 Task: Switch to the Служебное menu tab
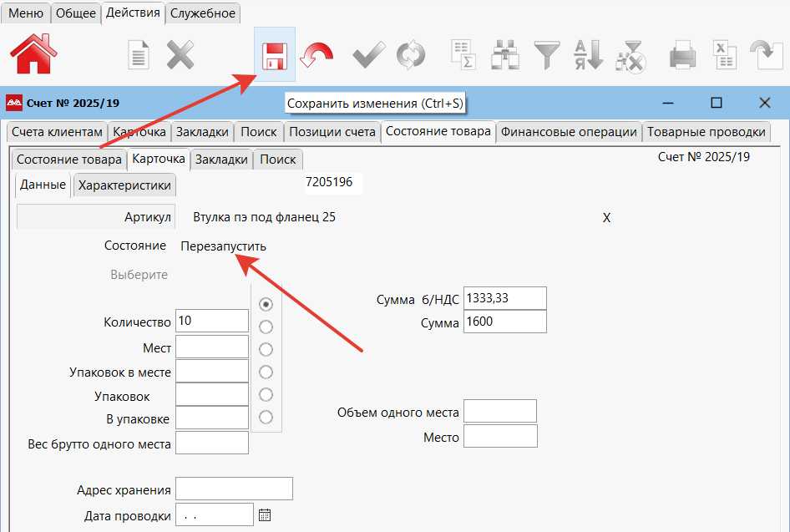[204, 13]
